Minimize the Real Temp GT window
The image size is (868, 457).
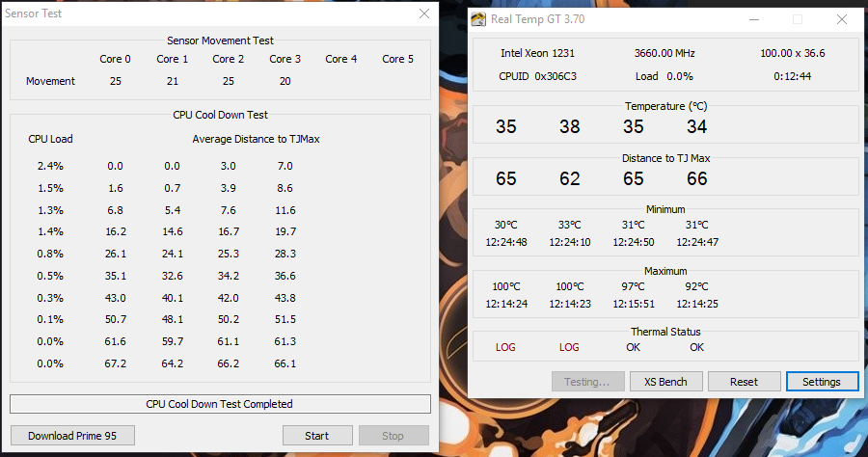coord(754,19)
